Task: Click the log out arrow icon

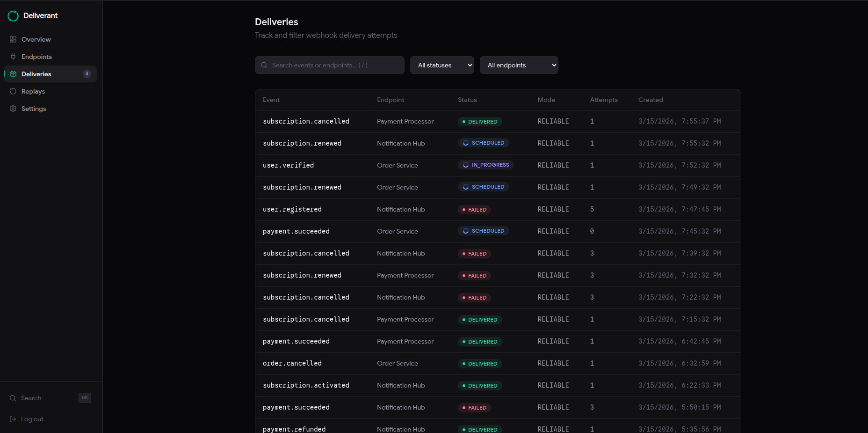Action: (x=13, y=419)
